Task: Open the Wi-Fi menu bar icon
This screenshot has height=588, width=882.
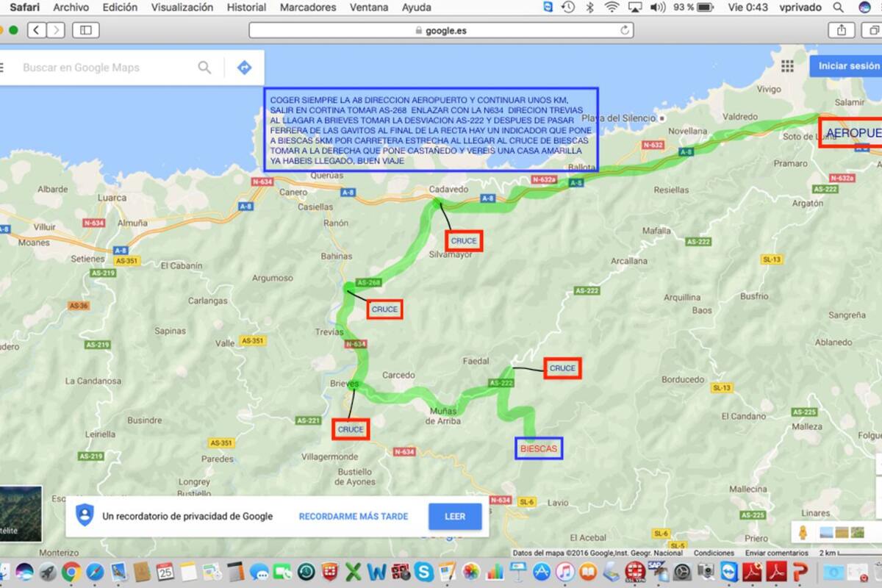Action: pyautogui.click(x=612, y=7)
